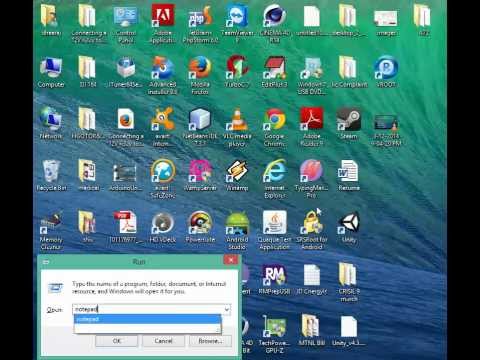The width and height of the screenshot is (480, 360).
Task: Click Browse... in the Run dialog
Action: click(210, 341)
